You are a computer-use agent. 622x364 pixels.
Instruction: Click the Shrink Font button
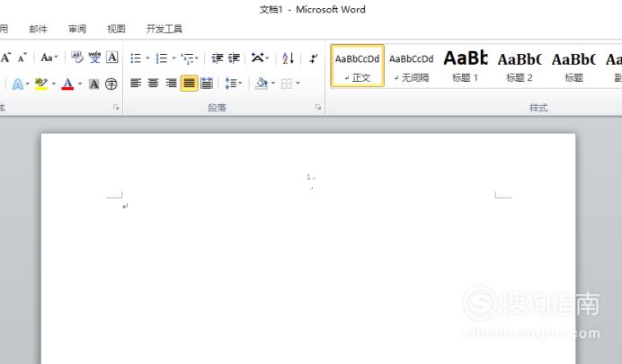22,58
